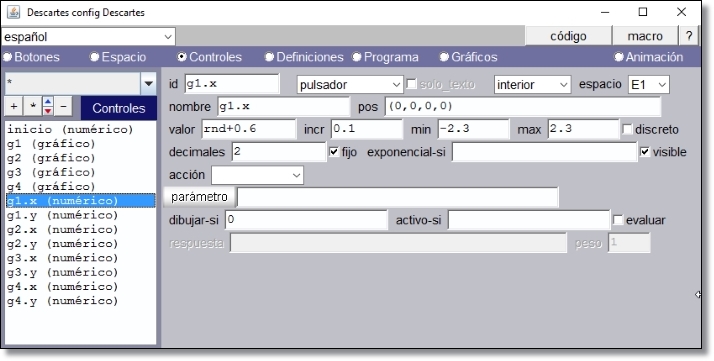Toggle the evaluar checkbox

[x=618, y=220]
